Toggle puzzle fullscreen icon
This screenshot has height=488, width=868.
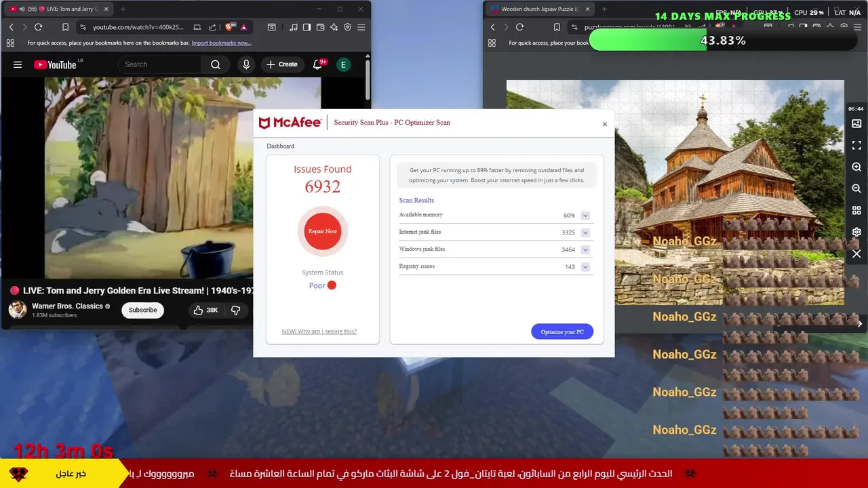coord(856,145)
